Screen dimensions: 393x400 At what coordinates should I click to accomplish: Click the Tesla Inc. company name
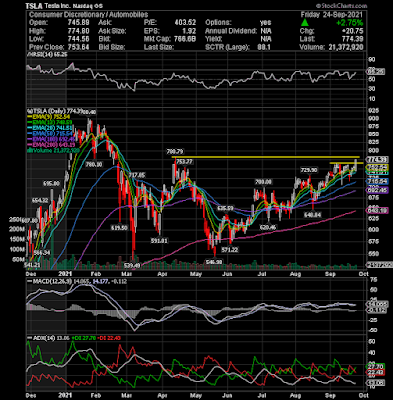click(x=57, y=6)
